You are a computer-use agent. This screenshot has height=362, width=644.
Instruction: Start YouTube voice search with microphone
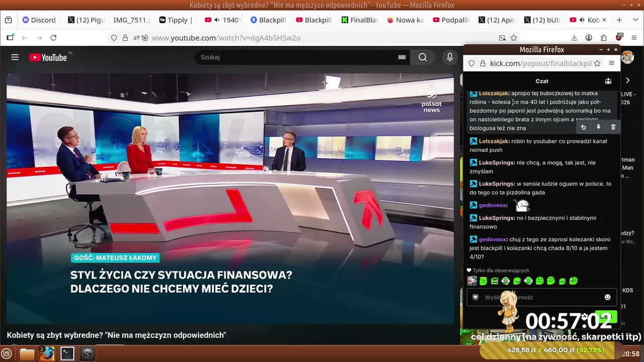450,57
